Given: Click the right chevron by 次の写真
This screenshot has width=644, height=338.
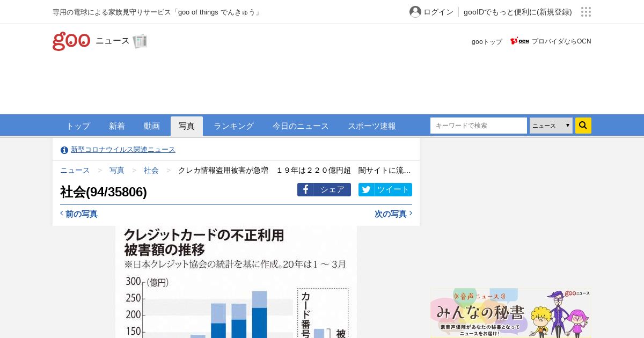Looking at the screenshot, I should pyautogui.click(x=411, y=214).
